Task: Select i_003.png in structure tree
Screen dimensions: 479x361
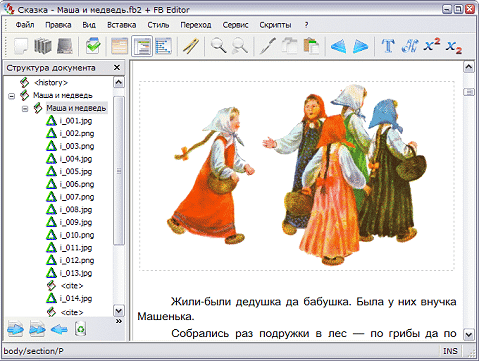Action: pyautogui.click(x=77, y=146)
